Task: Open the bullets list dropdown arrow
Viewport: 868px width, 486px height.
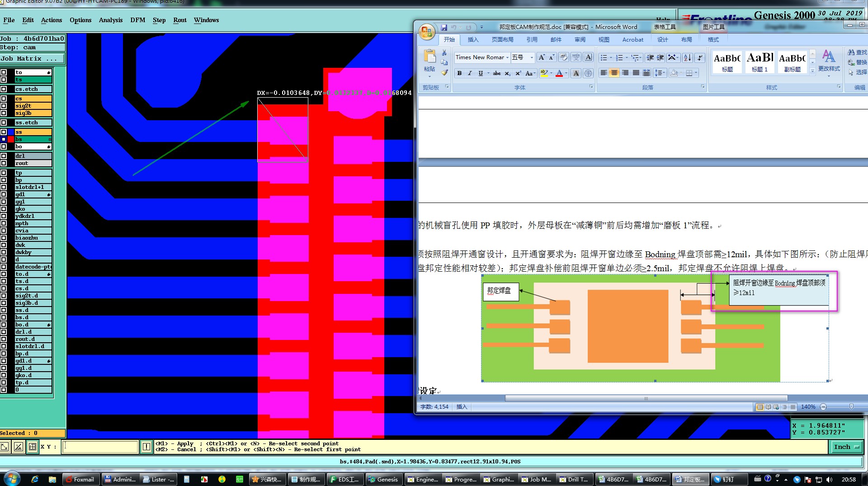Action: click(611, 57)
